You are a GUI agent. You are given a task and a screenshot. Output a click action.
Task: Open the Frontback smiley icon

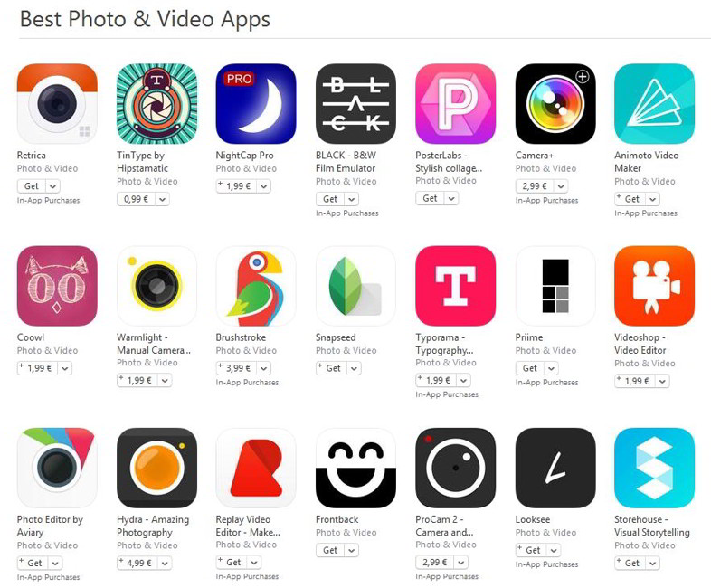(355, 468)
